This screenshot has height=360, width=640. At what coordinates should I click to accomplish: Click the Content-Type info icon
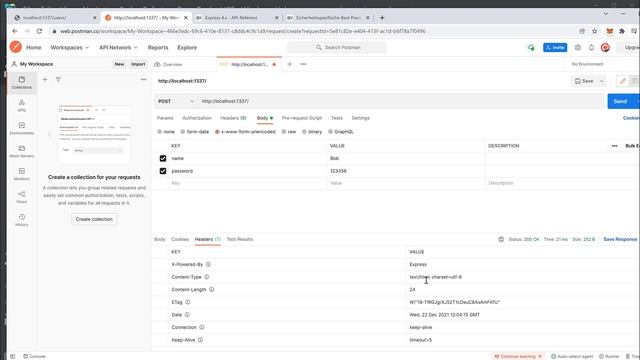[x=207, y=277]
